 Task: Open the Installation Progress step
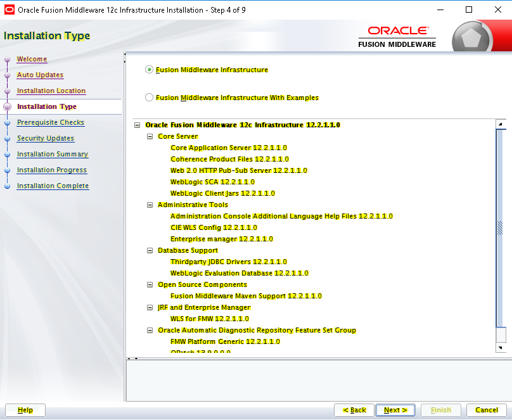click(x=51, y=170)
